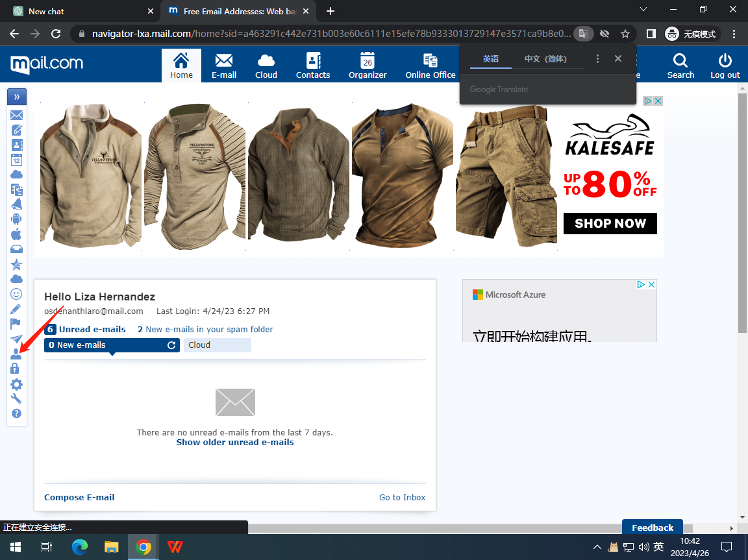
Task: Click the Search magnifier icon
Action: [x=680, y=66]
